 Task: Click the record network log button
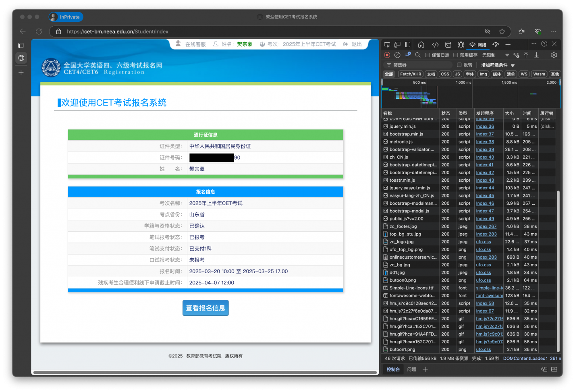pos(387,55)
